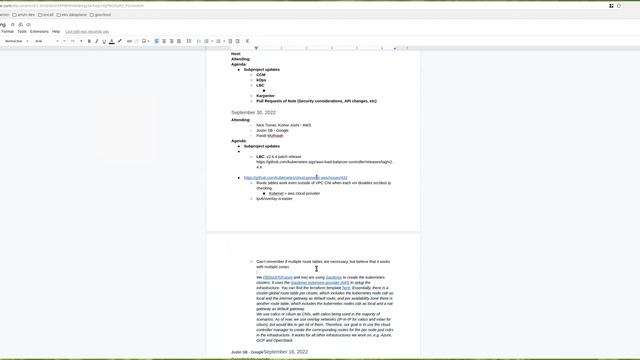Click clear formatting icon
The width and height of the screenshot is (640, 360).
(x=247, y=41)
